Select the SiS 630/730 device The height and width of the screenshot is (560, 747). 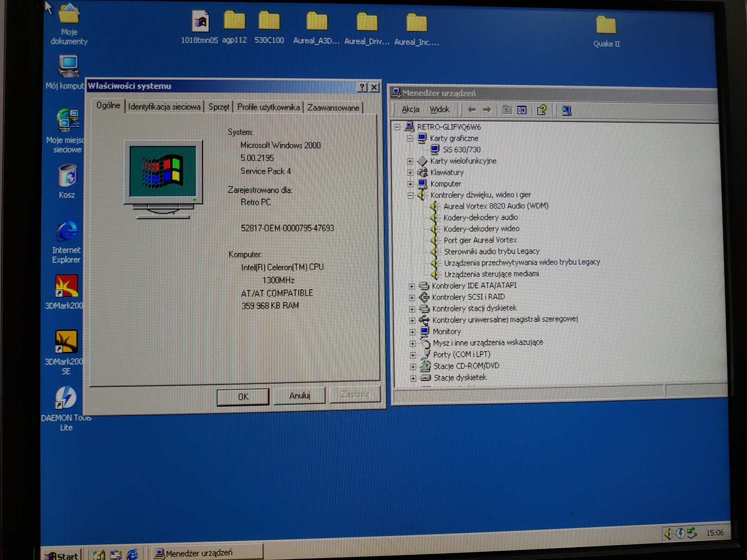tap(462, 149)
